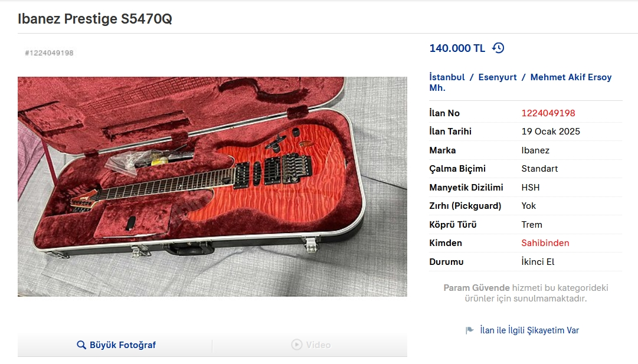Screen dimensions: 638x364
Task: Open the Mehmet Akif Ersoy Mh. link
Action: (x=521, y=83)
